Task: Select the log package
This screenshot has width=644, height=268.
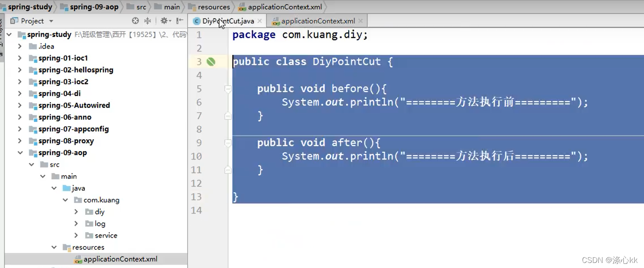Action: point(100,224)
